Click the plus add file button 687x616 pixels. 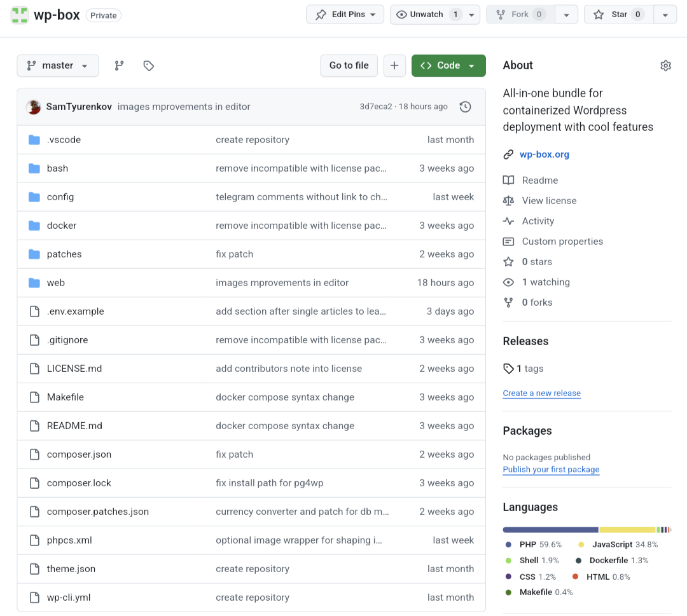tap(394, 65)
